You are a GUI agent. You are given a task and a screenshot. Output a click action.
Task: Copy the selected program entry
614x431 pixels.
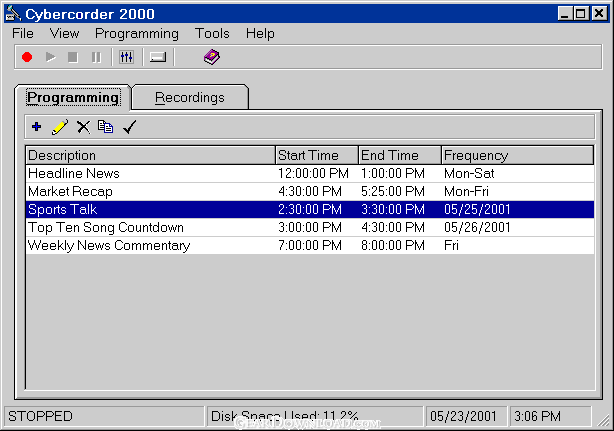[105, 127]
